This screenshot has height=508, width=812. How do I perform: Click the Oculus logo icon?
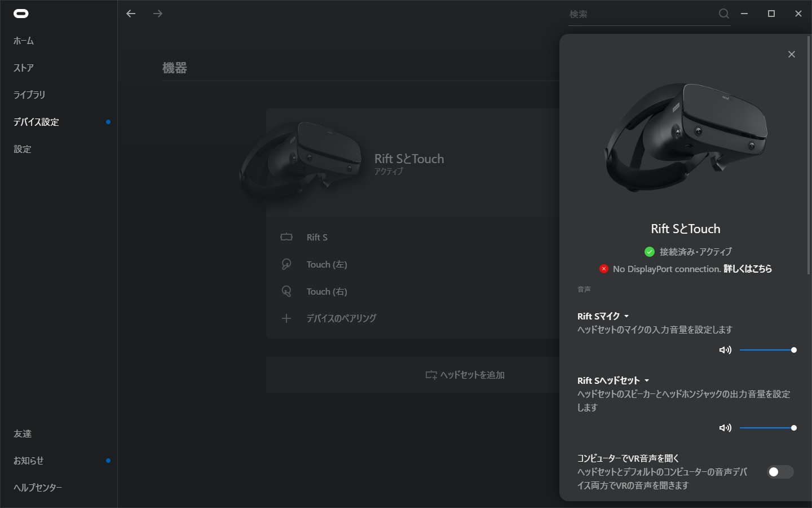tap(21, 14)
